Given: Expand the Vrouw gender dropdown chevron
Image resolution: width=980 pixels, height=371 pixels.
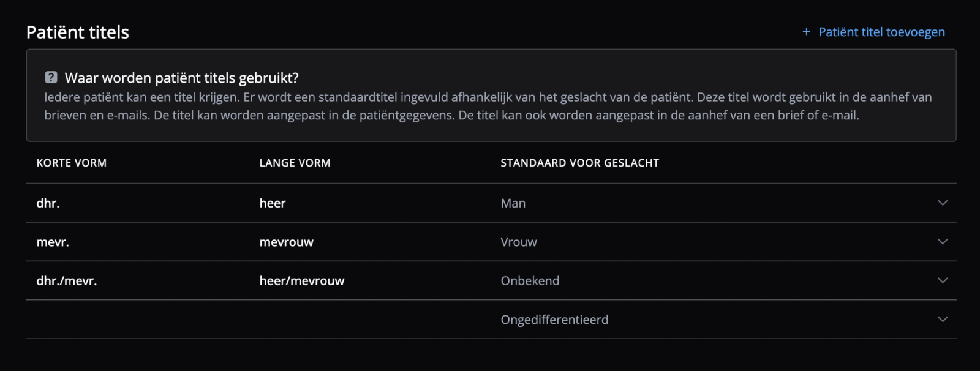Looking at the screenshot, I should point(942,242).
